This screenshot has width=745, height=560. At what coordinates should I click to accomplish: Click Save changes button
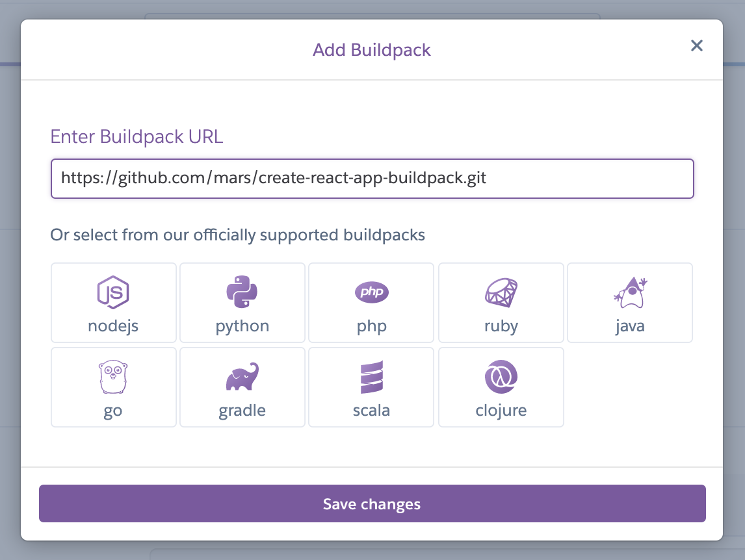point(372,503)
